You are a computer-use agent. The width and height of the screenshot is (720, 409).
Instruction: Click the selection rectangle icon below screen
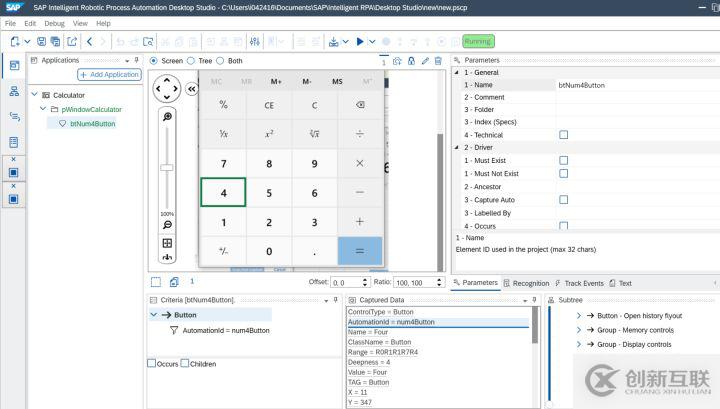(156, 282)
